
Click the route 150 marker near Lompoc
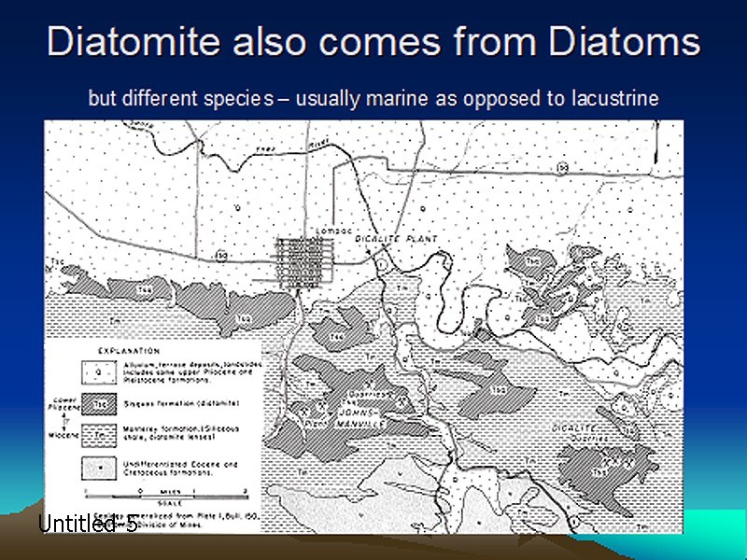pyautogui.click(x=220, y=256)
